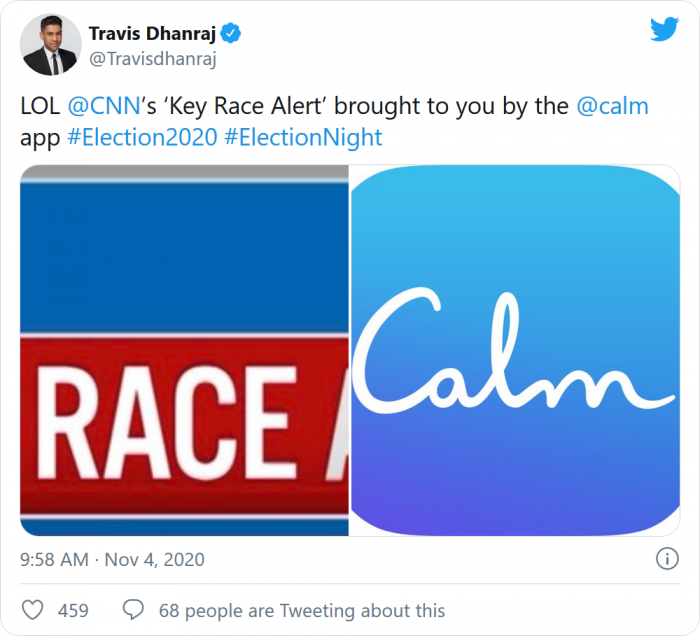This screenshot has height=636, width=700.
Task: Click the 9:58 AM timestamp
Action: click(x=53, y=558)
